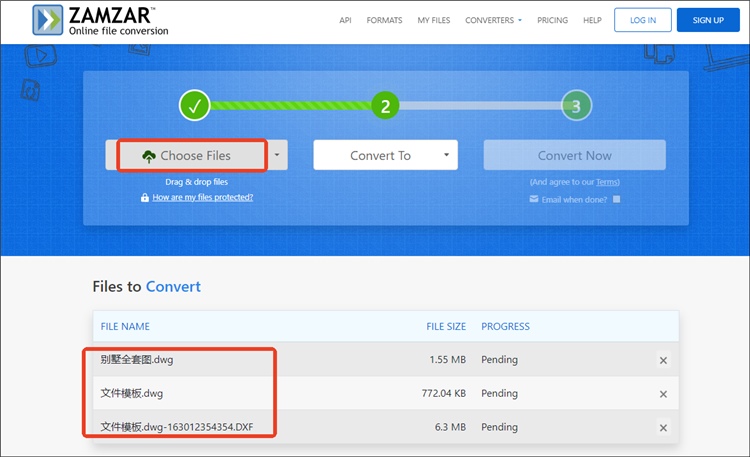
Task: Open the Terms link
Action: tap(607, 182)
